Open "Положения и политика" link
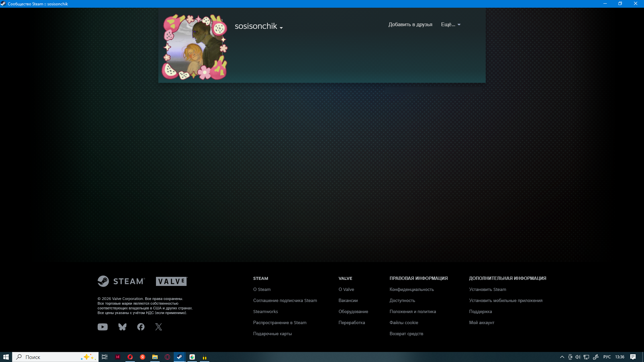644x362 pixels. 413,311
